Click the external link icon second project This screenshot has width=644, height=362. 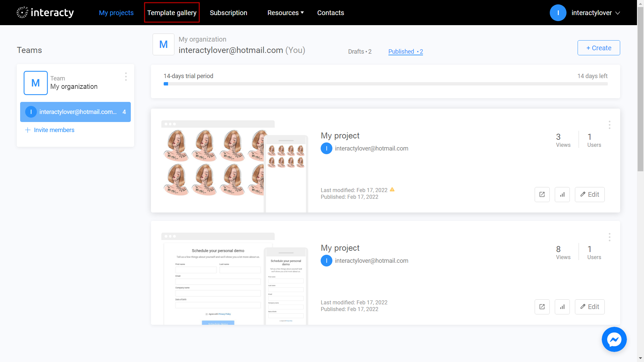[542, 306]
